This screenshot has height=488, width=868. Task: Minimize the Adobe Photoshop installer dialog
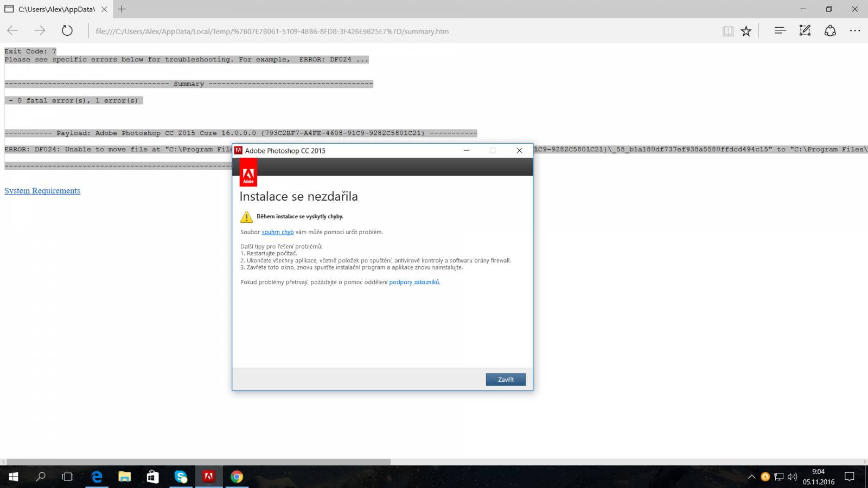[466, 151]
